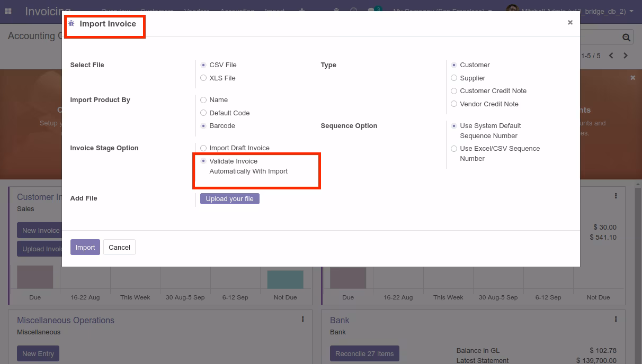This screenshot has width=642, height=364.
Task: Open Customer Invoices card title
Action: coord(40,197)
